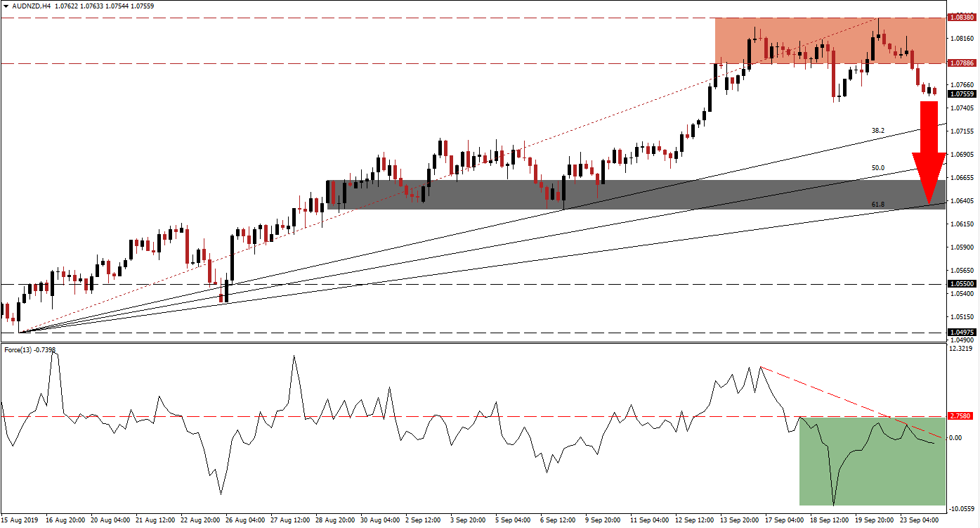The image size is (980, 528).
Task: Click the 1.07886 red price label
Action: [x=960, y=63]
